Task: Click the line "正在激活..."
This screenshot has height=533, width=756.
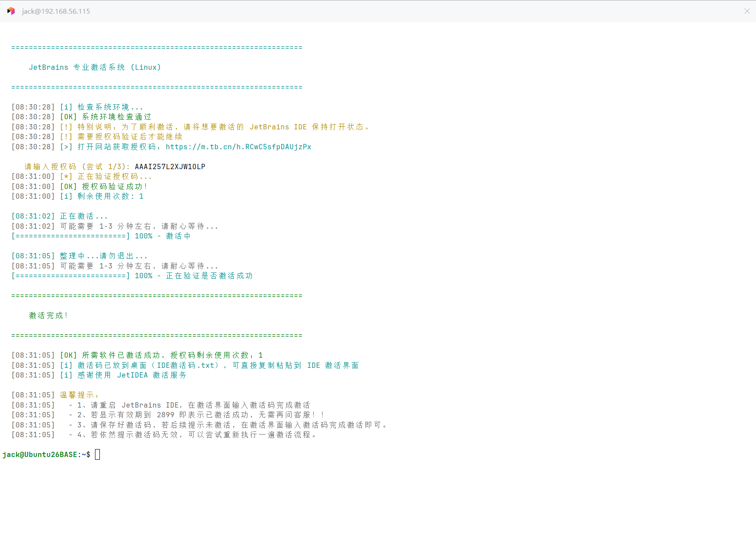Action: coord(84,216)
